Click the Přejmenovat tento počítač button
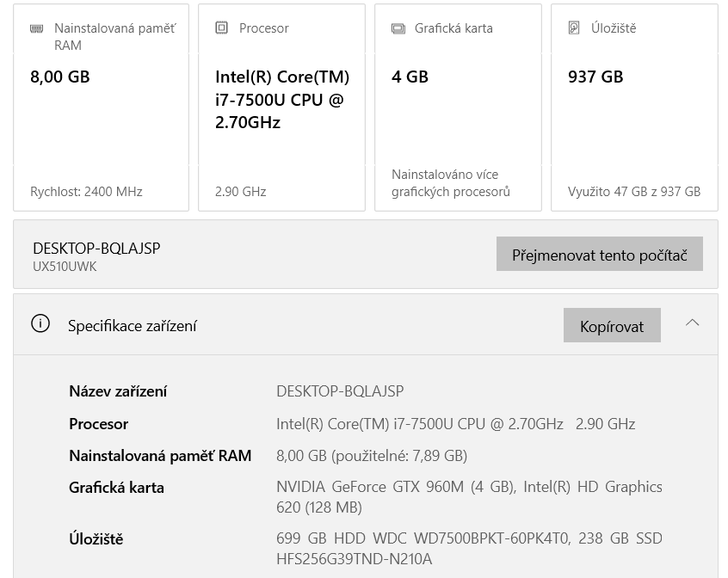 click(600, 254)
